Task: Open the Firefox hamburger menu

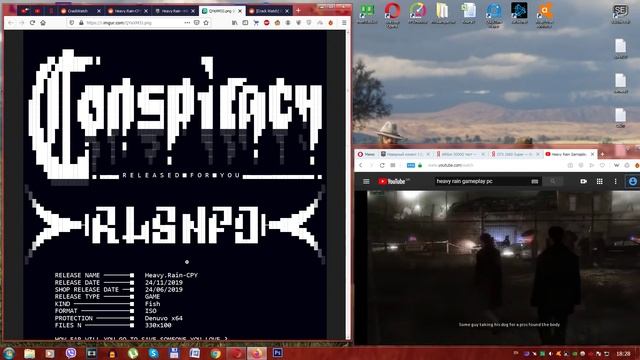Action: (x=344, y=23)
